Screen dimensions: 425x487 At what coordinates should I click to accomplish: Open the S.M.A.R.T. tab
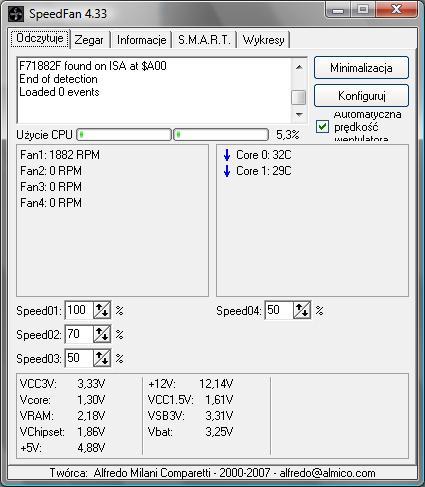204,40
